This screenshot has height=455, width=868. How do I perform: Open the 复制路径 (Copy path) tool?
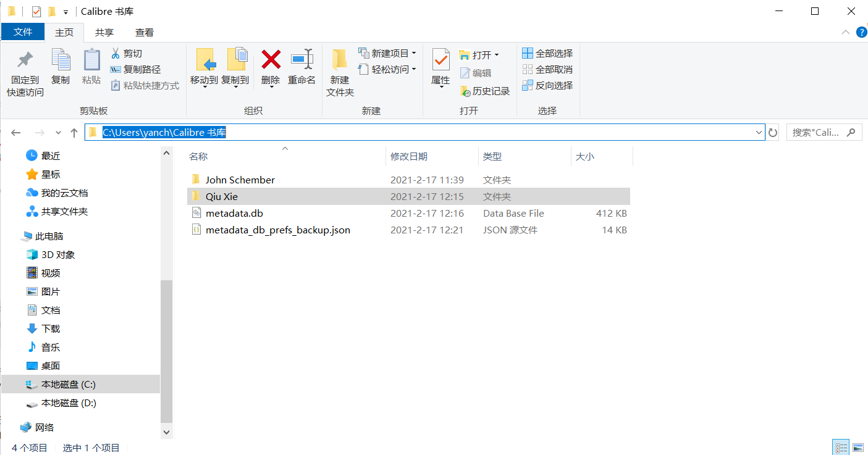pyautogui.click(x=132, y=69)
